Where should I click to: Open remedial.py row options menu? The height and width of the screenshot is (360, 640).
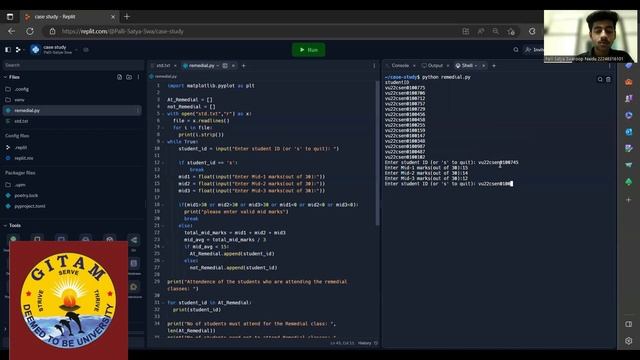tap(138, 110)
